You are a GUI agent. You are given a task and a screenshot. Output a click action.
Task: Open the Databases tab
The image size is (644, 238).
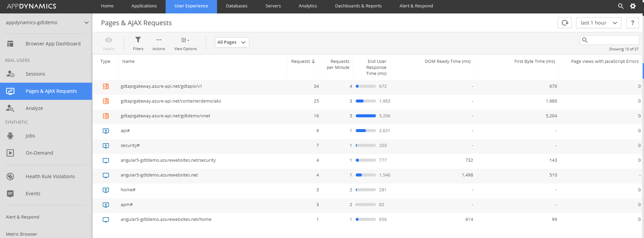[x=237, y=6]
